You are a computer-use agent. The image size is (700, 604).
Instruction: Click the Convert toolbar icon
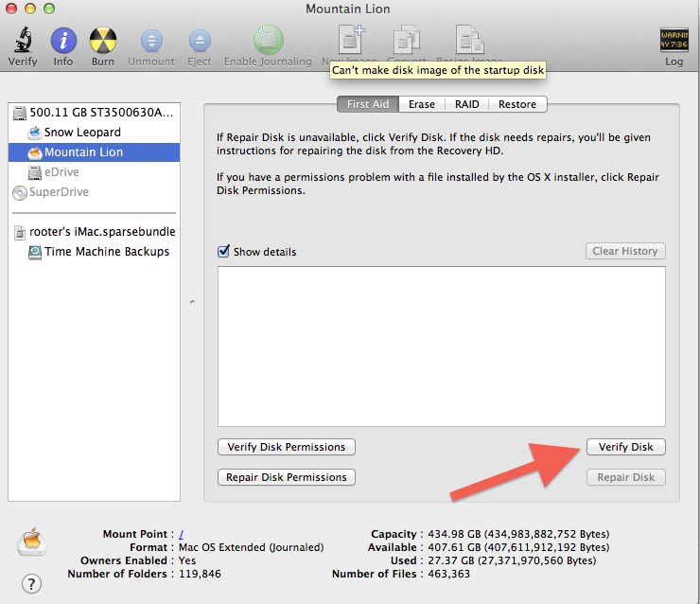[x=407, y=40]
